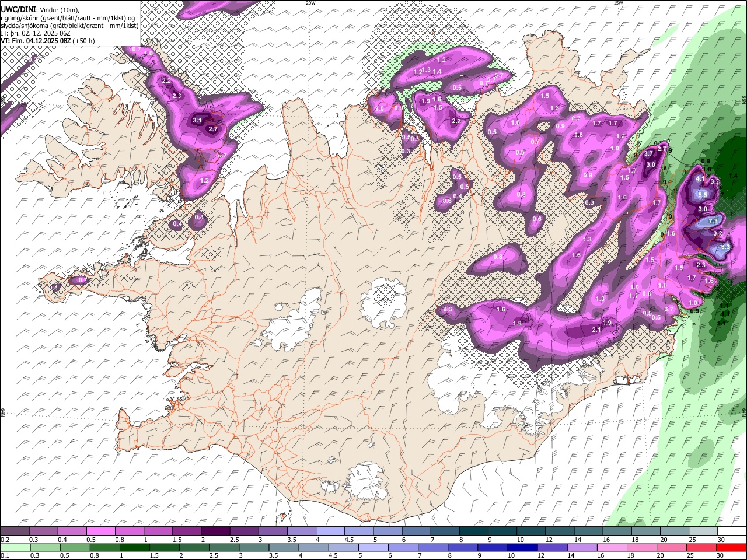This screenshot has width=747, height=560.
Task: Click the 15W longitude label
Action: tap(617, 3)
